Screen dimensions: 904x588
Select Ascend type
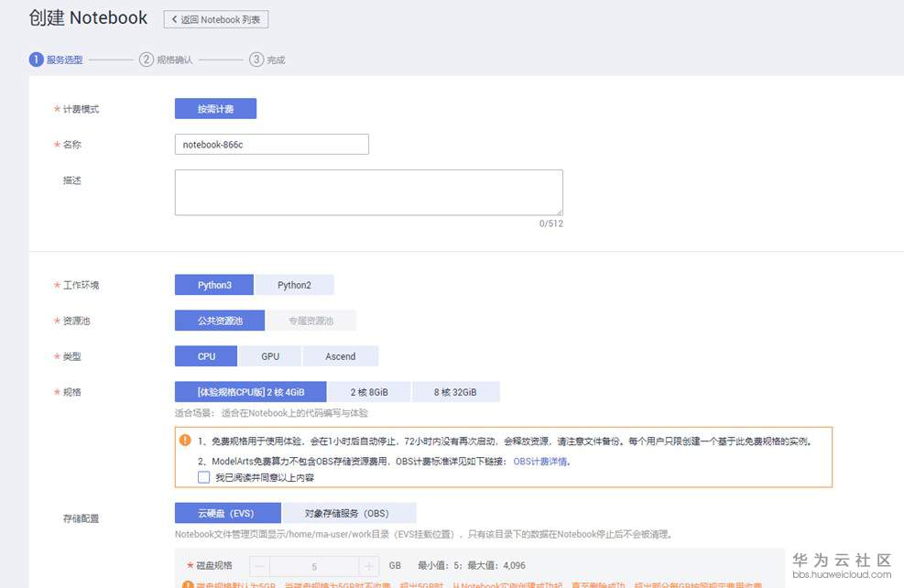(x=340, y=356)
